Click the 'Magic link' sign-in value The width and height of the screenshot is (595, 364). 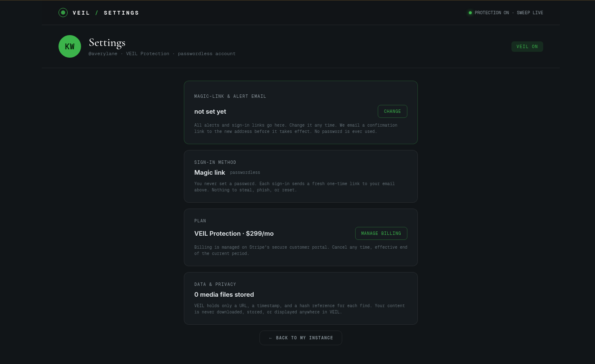coord(210,173)
